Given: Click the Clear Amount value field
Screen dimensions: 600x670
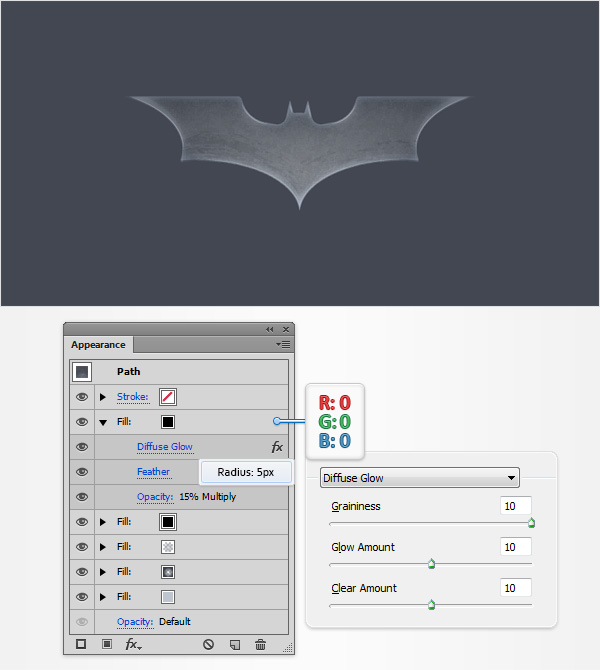Looking at the screenshot, I should [516, 588].
